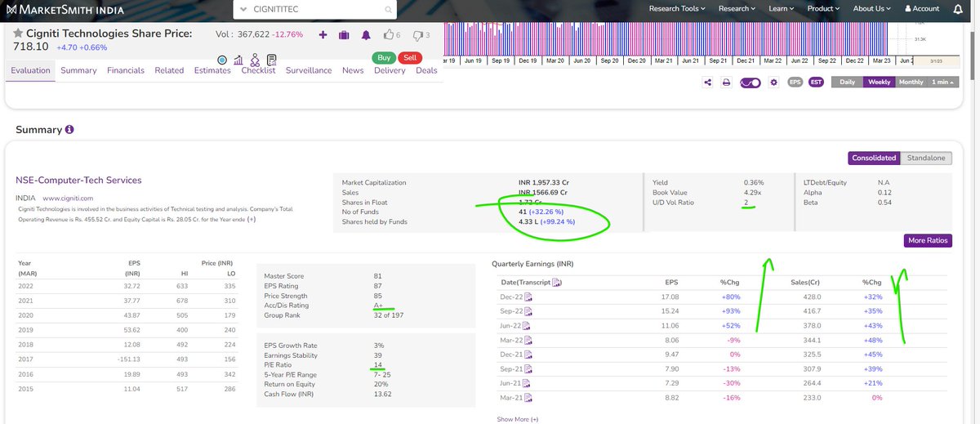The image size is (980, 424).
Task: Open Mar-22 transcript document icon
Action: 528,340
